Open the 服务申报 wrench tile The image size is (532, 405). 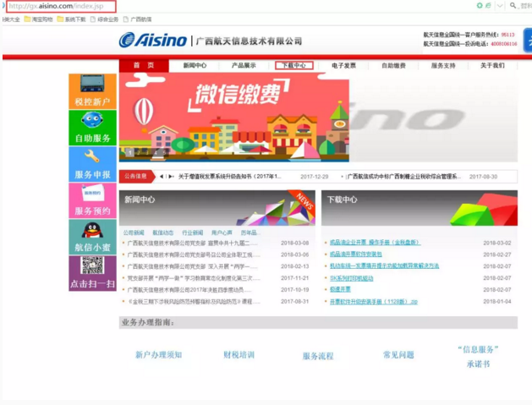[93, 165]
